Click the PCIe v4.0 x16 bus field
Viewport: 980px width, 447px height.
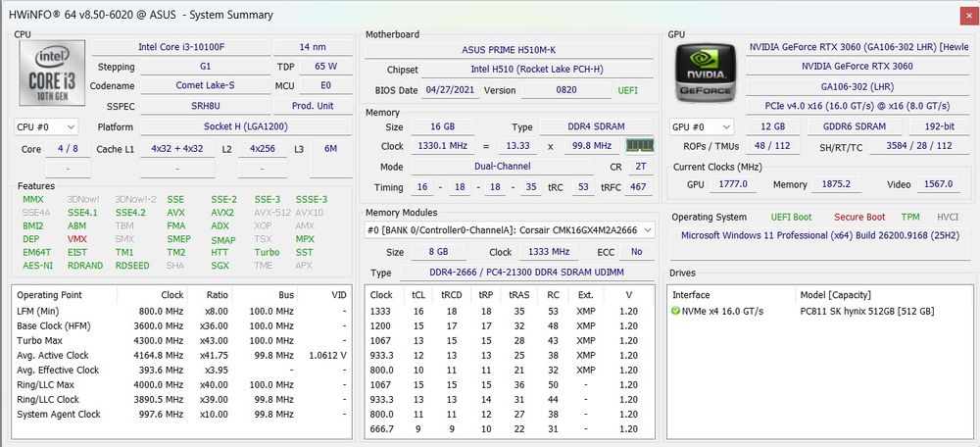[857, 106]
